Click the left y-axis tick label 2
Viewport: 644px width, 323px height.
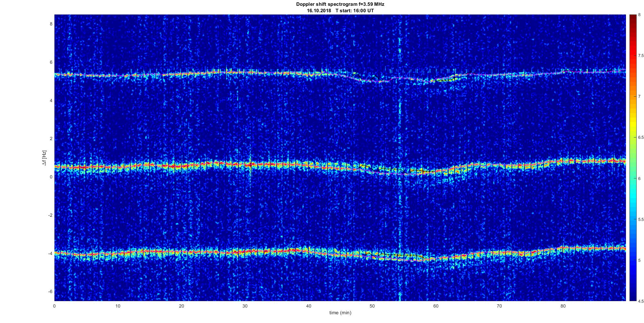[51, 139]
